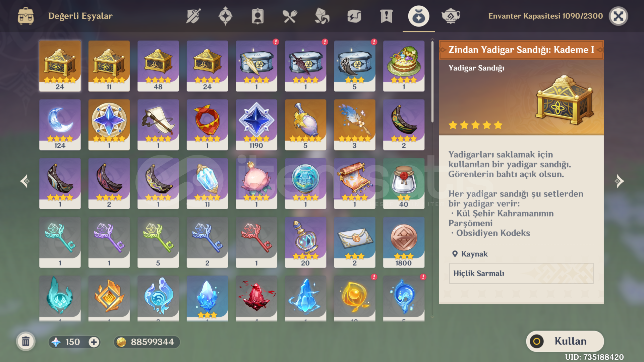Viewport: 644px width, 362px height.
Task: Click the Kullan button
Action: pos(565,341)
